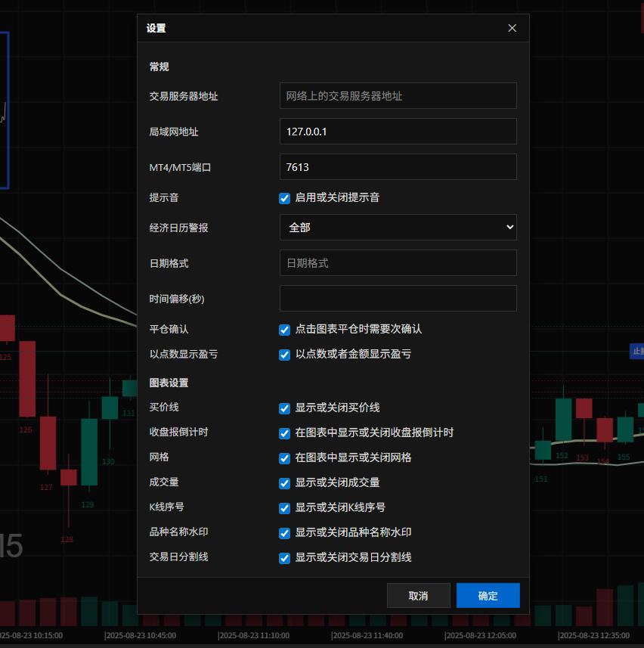Toggle the 收盘报倒计时 checkbox

[x=285, y=433]
